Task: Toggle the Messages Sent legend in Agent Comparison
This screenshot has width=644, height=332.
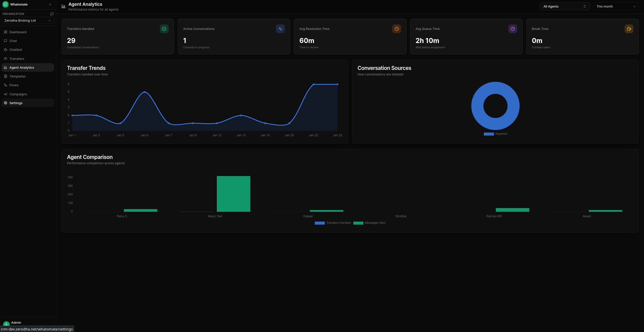Action: pos(369,223)
